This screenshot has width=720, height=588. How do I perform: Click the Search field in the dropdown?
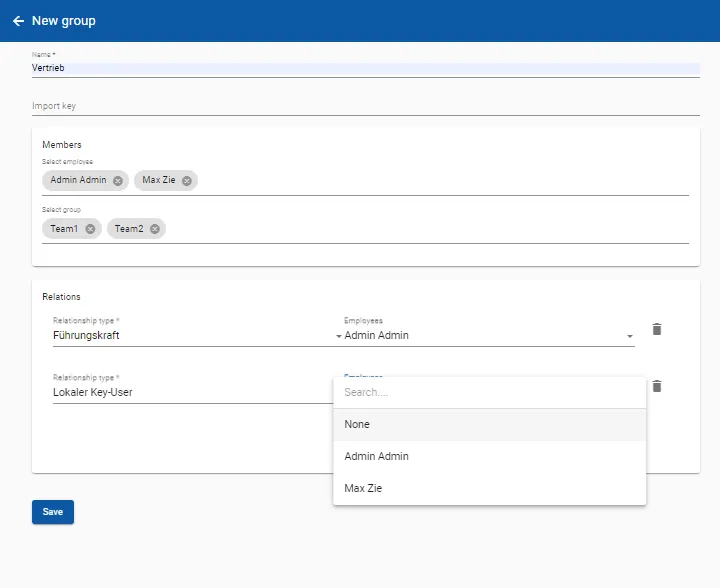pos(489,393)
